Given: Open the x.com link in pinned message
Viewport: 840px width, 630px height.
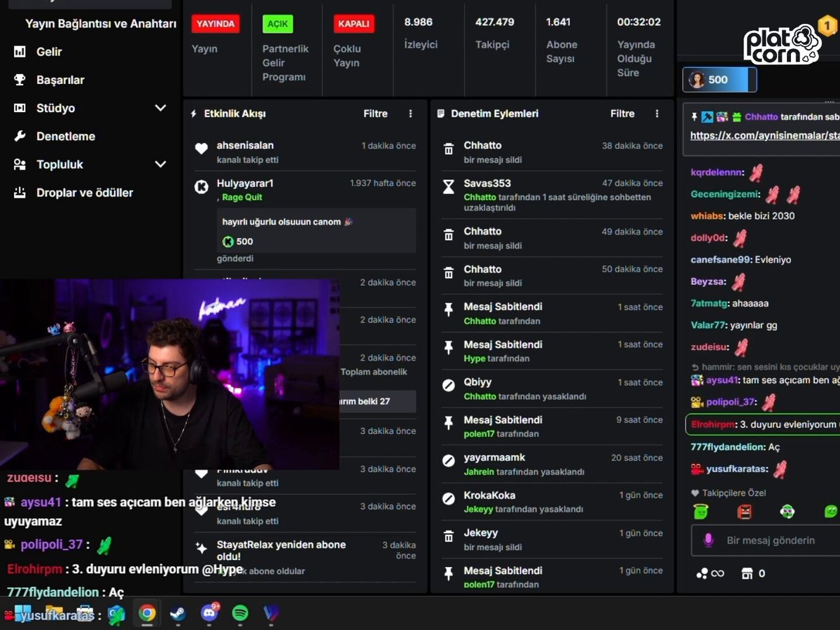Looking at the screenshot, I should click(764, 135).
